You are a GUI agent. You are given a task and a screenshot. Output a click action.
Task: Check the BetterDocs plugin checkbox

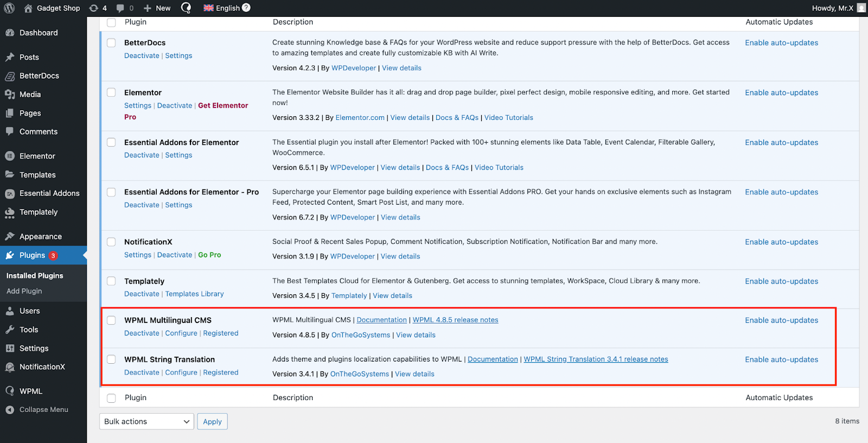111,42
